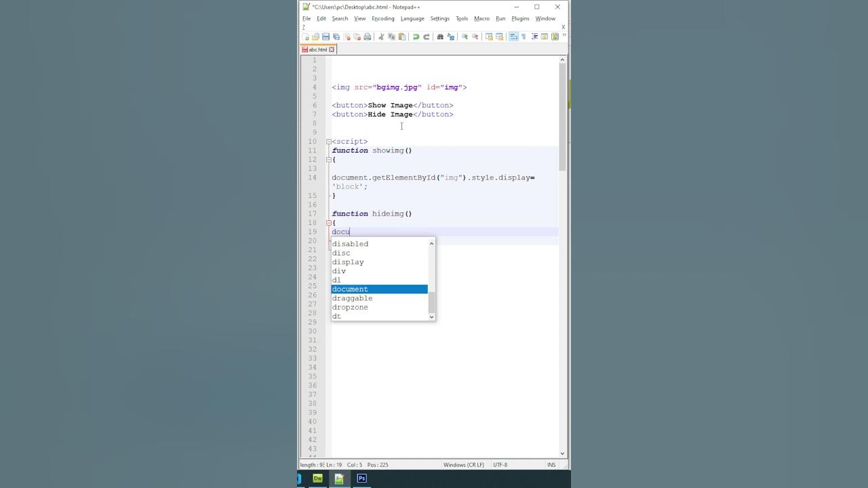The image size is (868, 488).
Task: Click the Save file toolbar icon
Action: pyautogui.click(x=325, y=37)
